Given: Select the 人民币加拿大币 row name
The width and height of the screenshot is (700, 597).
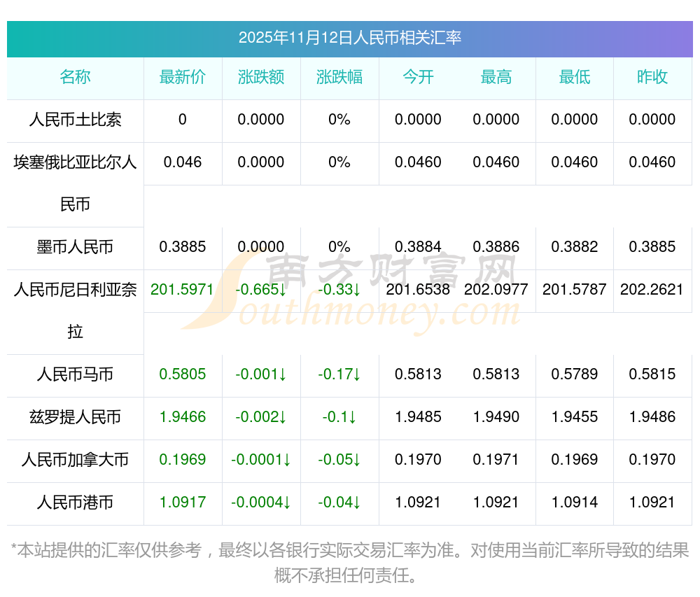Looking at the screenshot, I should [x=75, y=460].
